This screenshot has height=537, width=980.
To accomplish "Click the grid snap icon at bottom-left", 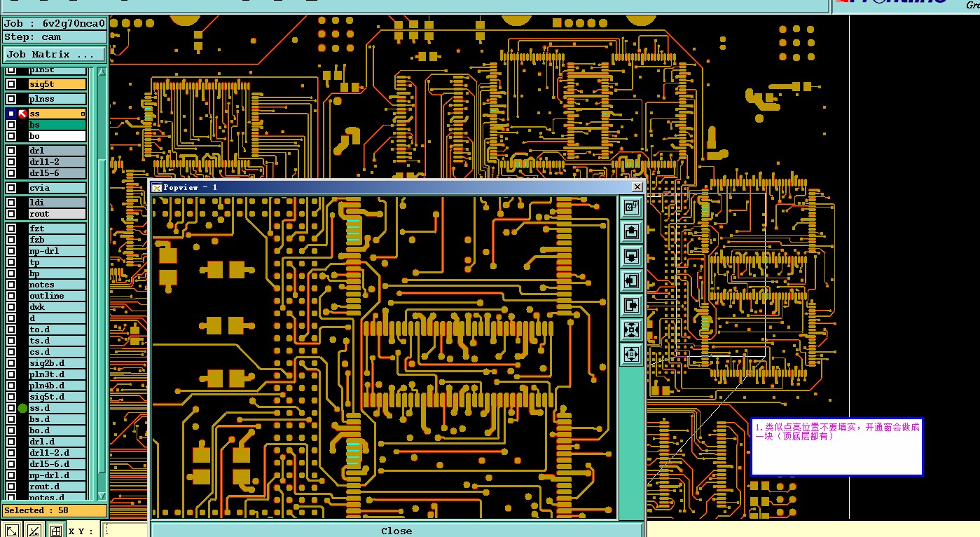I will [56, 531].
